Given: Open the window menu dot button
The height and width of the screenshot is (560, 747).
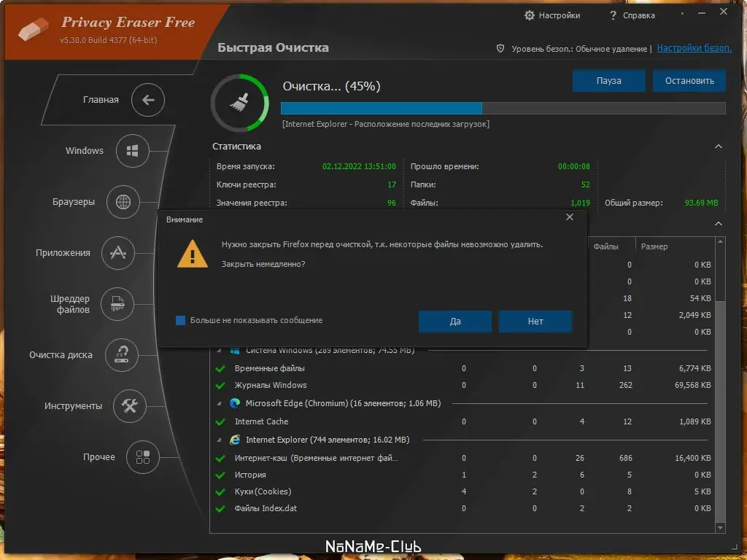Looking at the screenshot, I should tap(682, 13).
